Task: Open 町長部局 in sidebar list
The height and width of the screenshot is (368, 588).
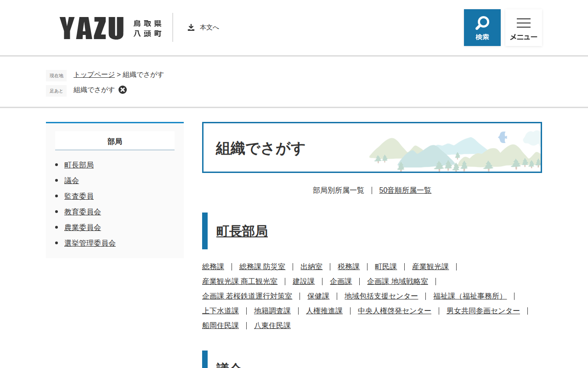Action: (79, 165)
